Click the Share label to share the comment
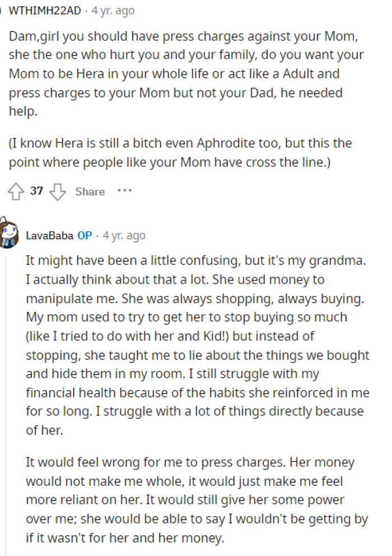This screenshot has height=556, width=392. 90,191
